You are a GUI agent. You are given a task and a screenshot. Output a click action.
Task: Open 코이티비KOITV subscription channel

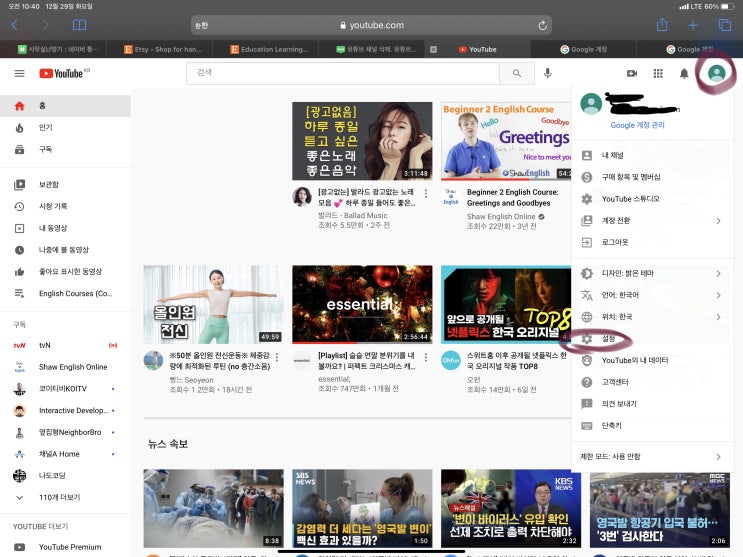point(65,389)
